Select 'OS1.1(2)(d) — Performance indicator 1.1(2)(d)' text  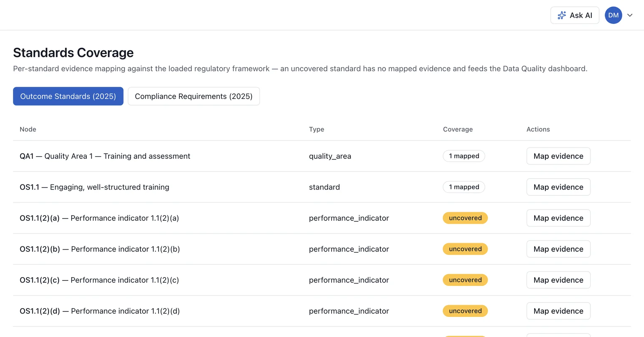click(100, 311)
